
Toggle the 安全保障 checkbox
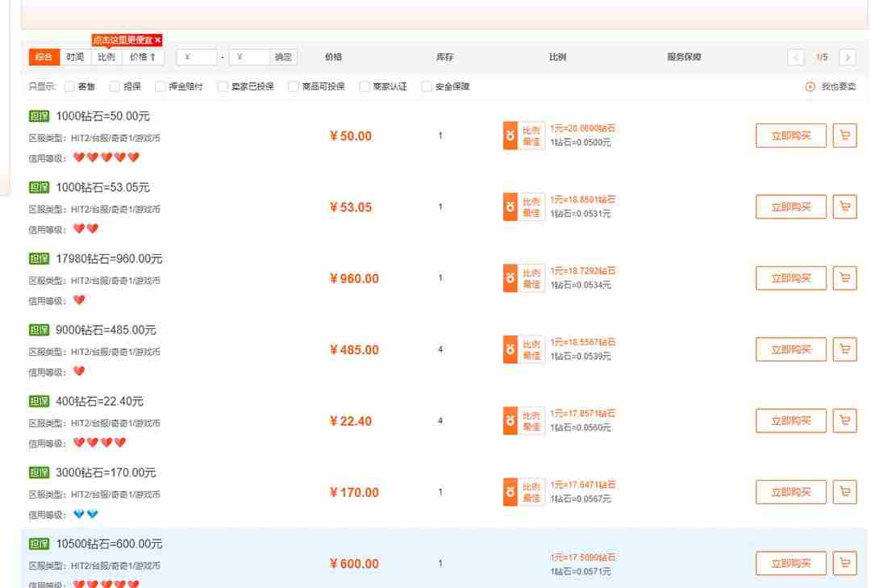[x=426, y=86]
